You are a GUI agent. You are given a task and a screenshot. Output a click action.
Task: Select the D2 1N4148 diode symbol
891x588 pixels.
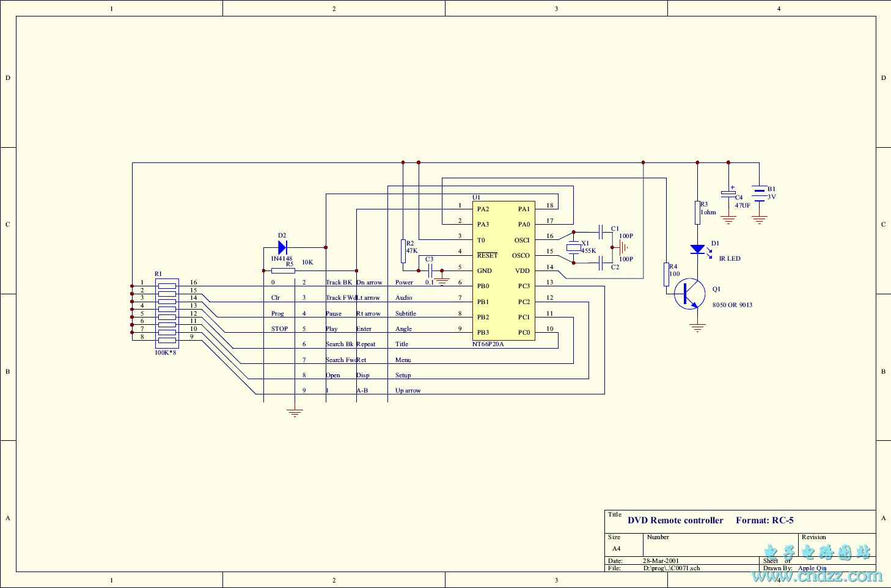click(282, 247)
